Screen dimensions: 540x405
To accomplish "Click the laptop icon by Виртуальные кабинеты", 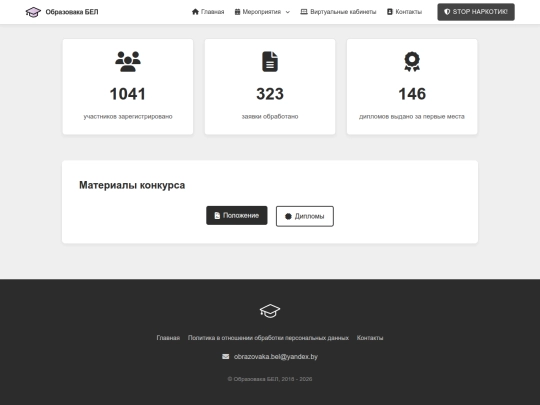I will click(x=304, y=12).
